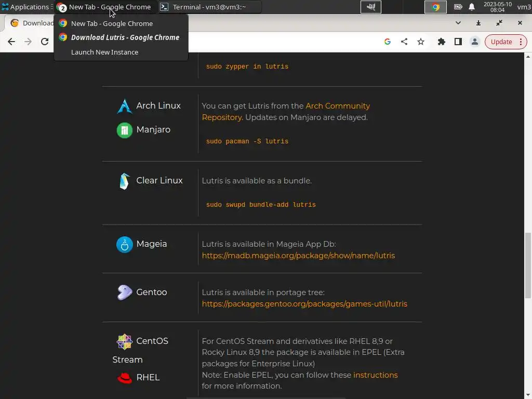The width and height of the screenshot is (532, 399).
Task: Click the Mageia logo
Action: point(125,245)
